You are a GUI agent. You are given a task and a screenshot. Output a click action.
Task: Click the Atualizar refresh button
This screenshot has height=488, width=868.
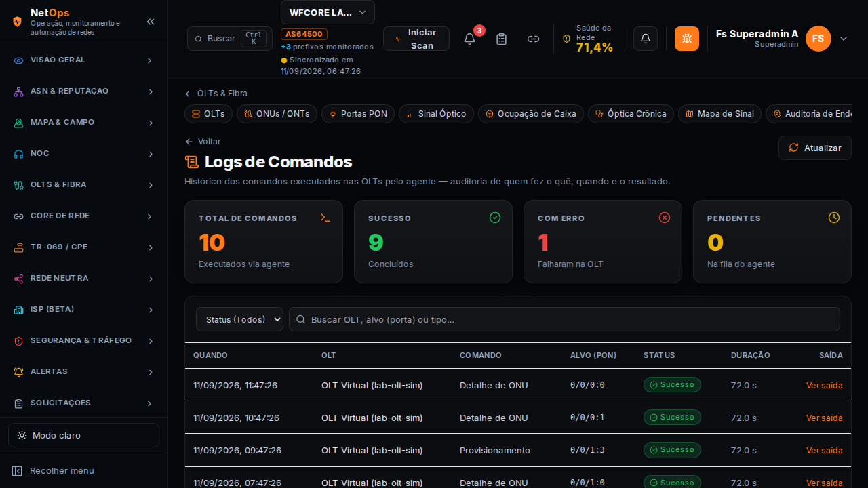point(815,148)
